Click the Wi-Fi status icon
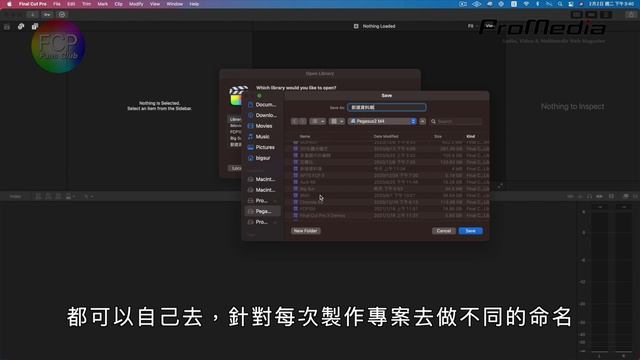This screenshot has height=360, width=640. pyautogui.click(x=527, y=4)
